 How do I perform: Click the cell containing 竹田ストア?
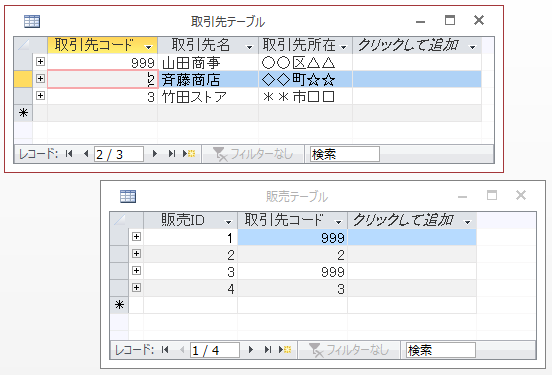[x=208, y=96]
